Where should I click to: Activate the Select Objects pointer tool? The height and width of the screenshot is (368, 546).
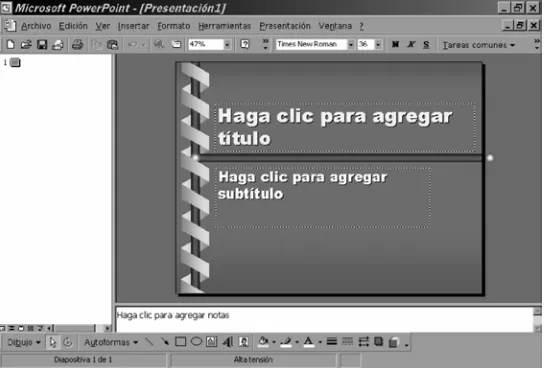tap(53, 342)
